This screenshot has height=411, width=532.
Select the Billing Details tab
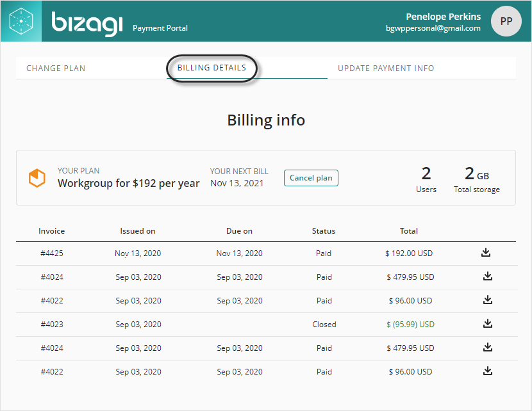212,67
